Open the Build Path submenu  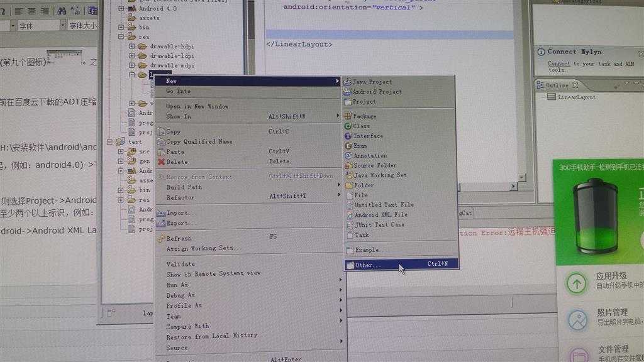[x=248, y=187]
